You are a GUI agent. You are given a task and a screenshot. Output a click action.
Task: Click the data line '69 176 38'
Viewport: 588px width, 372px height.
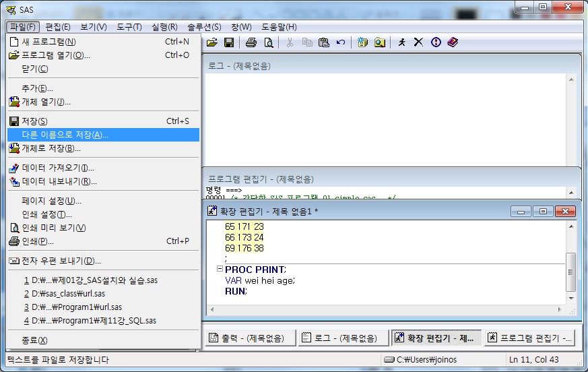pyautogui.click(x=244, y=248)
